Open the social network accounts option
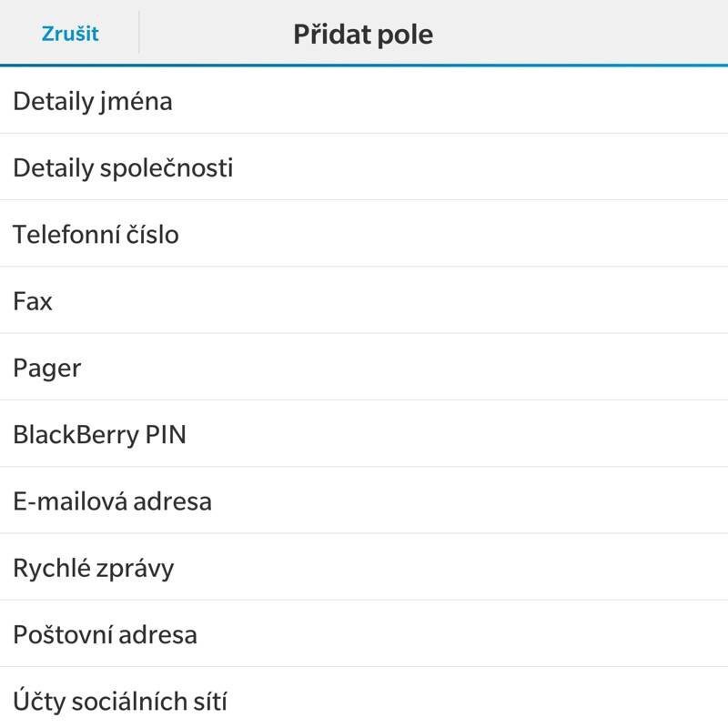The height and width of the screenshot is (728, 728). click(x=364, y=701)
